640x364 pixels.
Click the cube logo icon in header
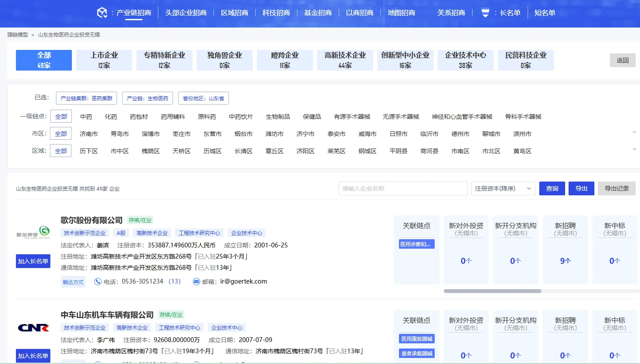click(x=102, y=12)
